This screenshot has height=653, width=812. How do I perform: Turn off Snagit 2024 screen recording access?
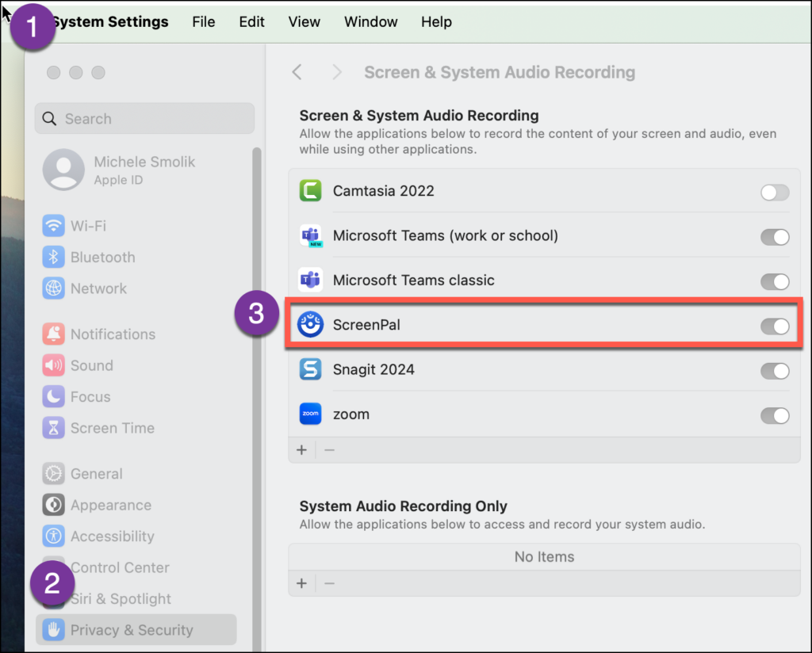tap(775, 371)
